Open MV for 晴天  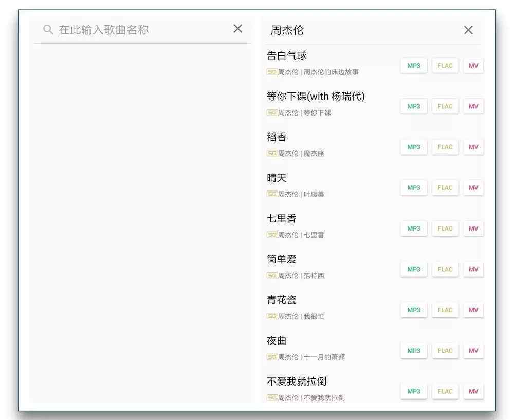coord(473,187)
